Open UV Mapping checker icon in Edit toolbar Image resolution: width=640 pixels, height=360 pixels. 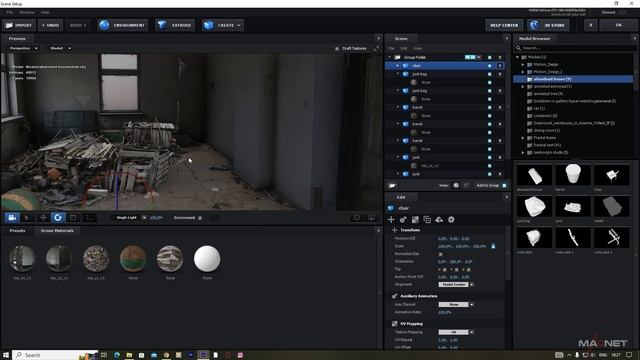(415, 220)
